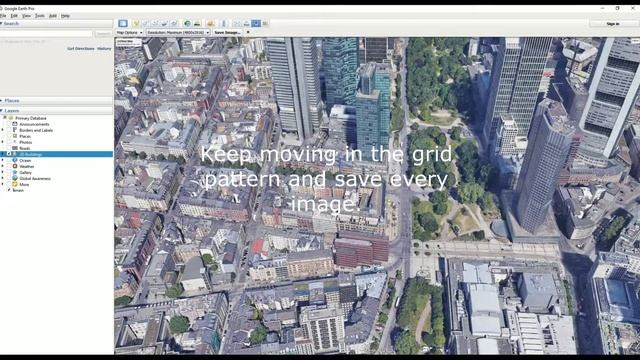Select the Ruler measurement tool
The image size is (640, 360).
click(223, 23)
